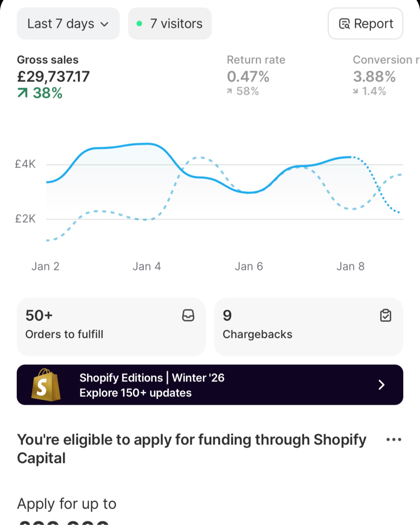Click the small up arrow next to 58%
The width and height of the screenshot is (420, 525).
click(x=229, y=91)
